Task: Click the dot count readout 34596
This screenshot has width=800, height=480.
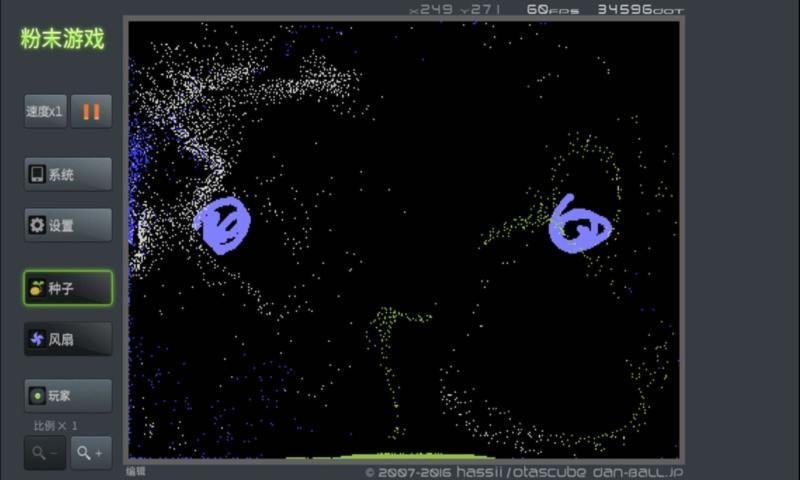Action: coord(640,9)
